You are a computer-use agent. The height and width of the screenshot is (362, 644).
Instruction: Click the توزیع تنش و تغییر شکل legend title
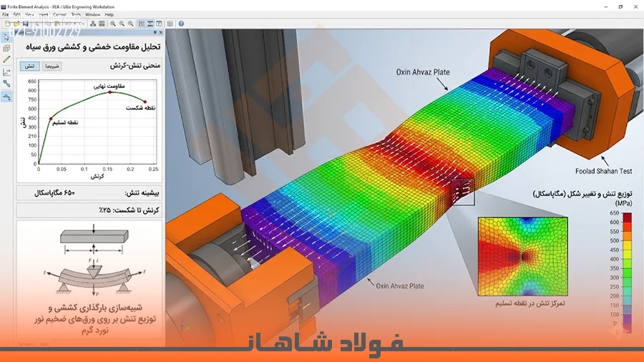pyautogui.click(x=582, y=194)
